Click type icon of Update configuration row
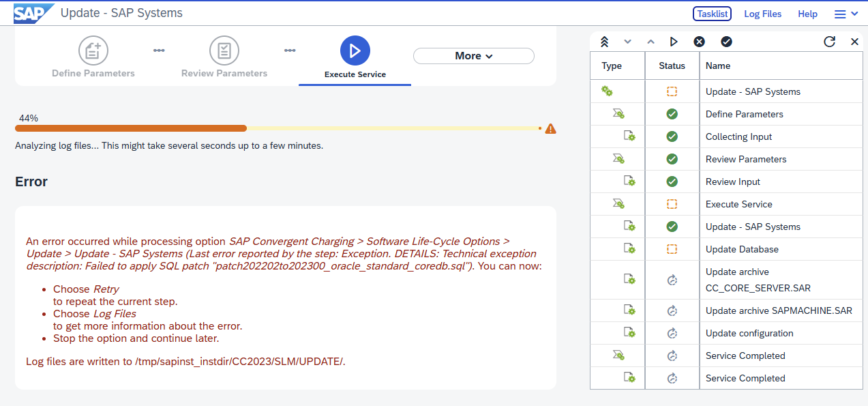Screen dimensions: 868x406 pyautogui.click(x=630, y=333)
